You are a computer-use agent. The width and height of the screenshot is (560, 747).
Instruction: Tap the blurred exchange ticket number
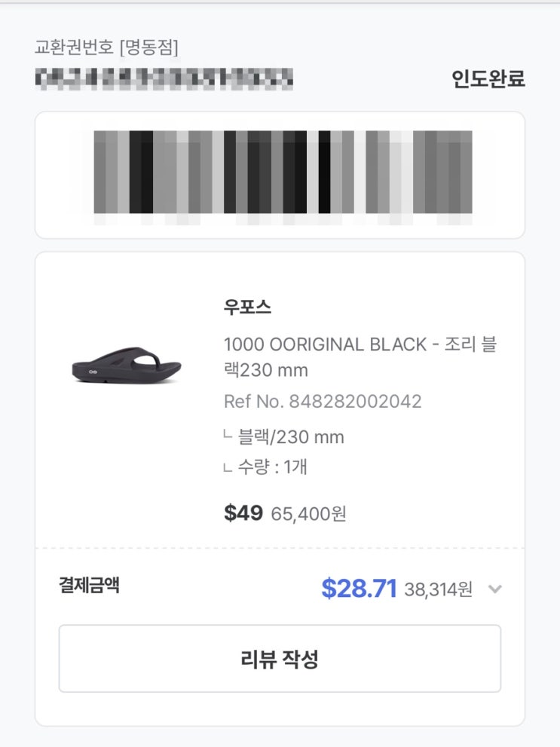164,78
